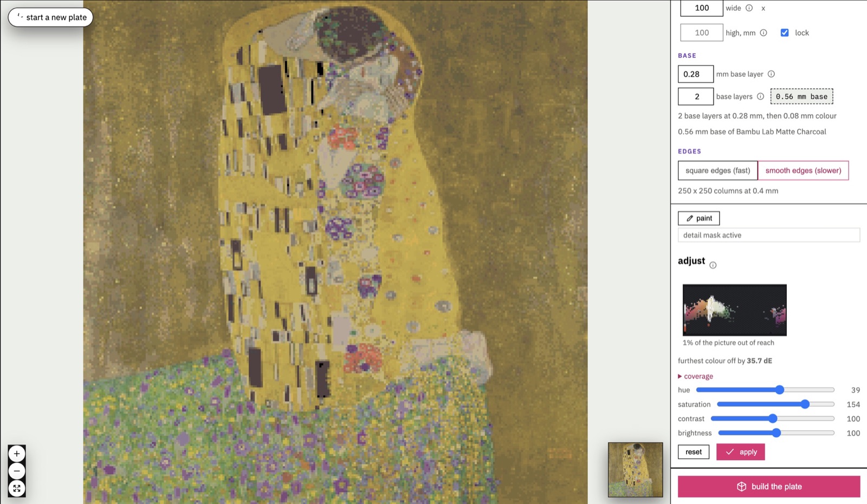867x504 pixels.
Task: Uncheck the lock aspect checkbox
Action: 785,33
